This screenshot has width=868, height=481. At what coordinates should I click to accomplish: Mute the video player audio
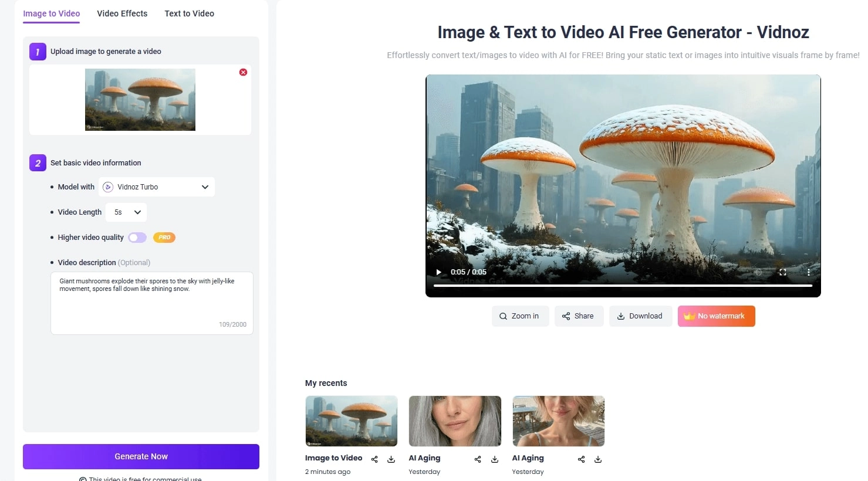click(x=757, y=272)
